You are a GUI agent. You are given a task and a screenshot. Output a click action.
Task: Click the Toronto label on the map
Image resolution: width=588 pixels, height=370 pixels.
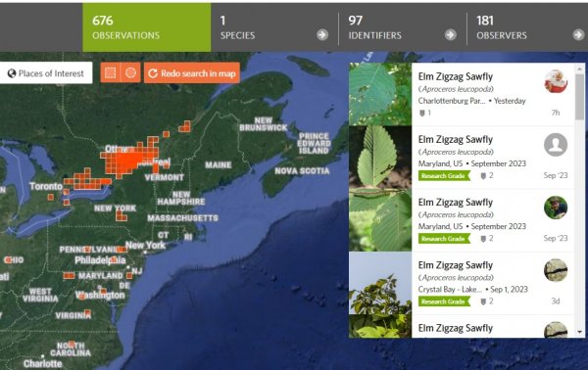click(46, 186)
